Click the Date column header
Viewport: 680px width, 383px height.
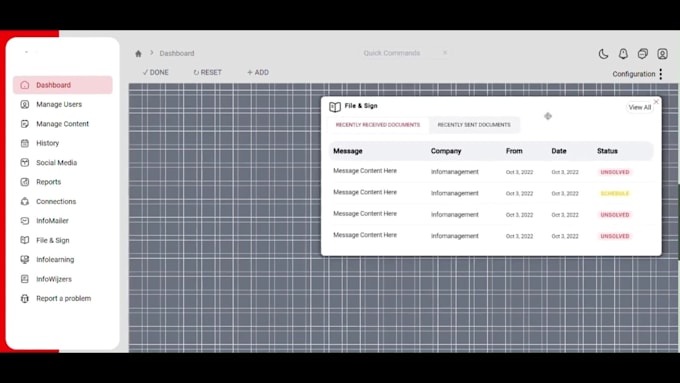tap(559, 151)
